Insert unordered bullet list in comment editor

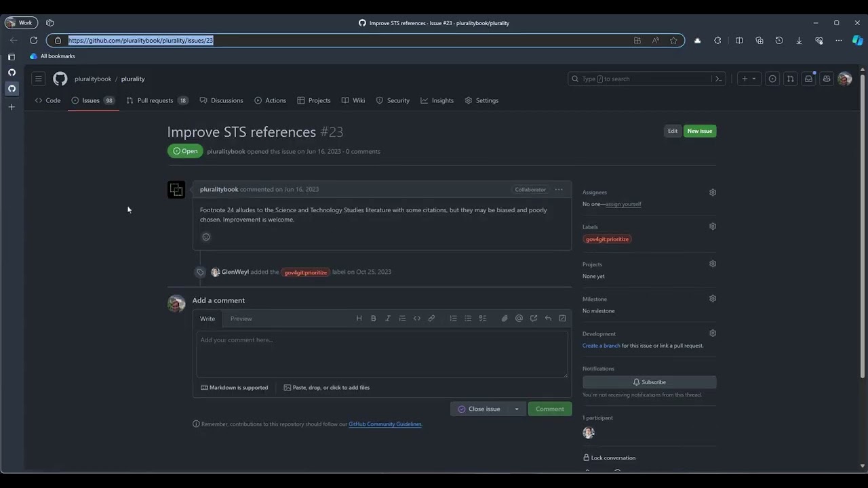468,319
